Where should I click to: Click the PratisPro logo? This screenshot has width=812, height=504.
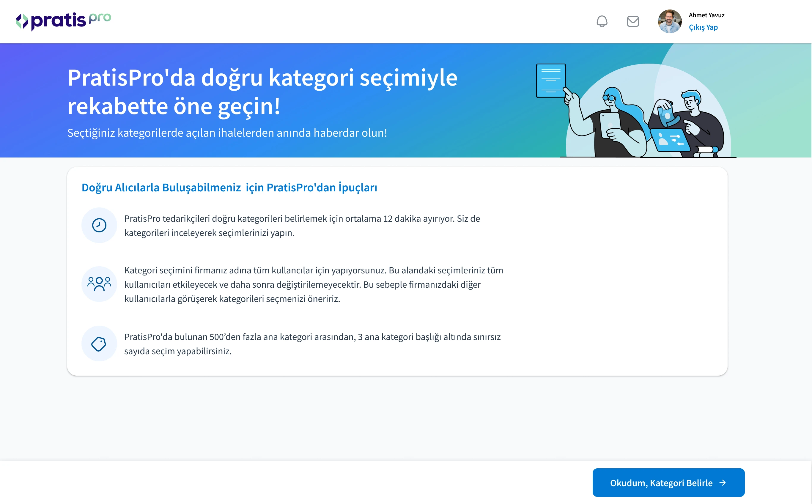63,21
